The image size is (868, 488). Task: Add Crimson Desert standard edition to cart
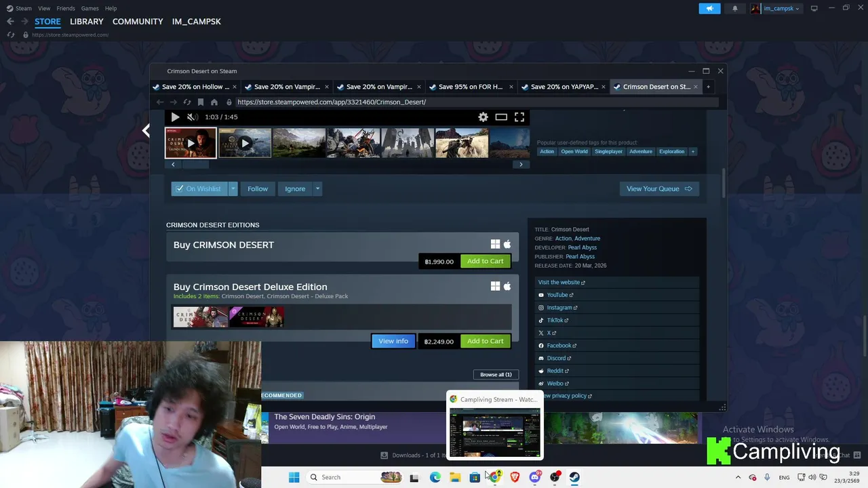pyautogui.click(x=485, y=261)
